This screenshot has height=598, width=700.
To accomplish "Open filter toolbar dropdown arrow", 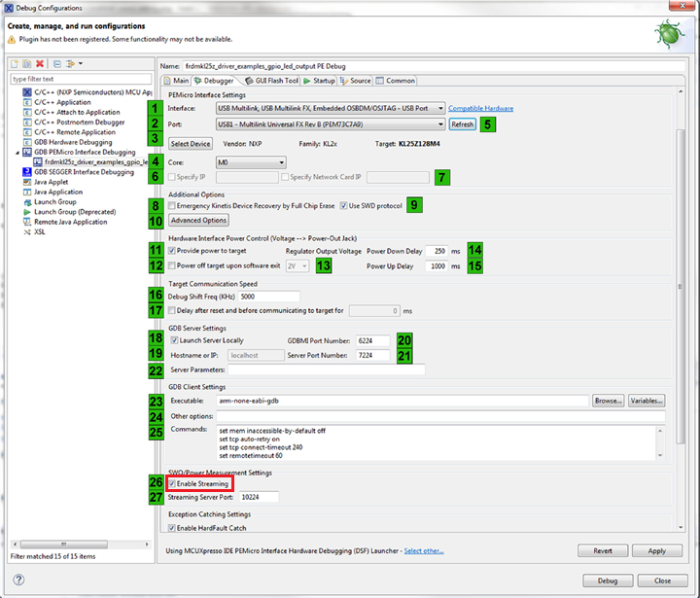I will tap(81, 64).
